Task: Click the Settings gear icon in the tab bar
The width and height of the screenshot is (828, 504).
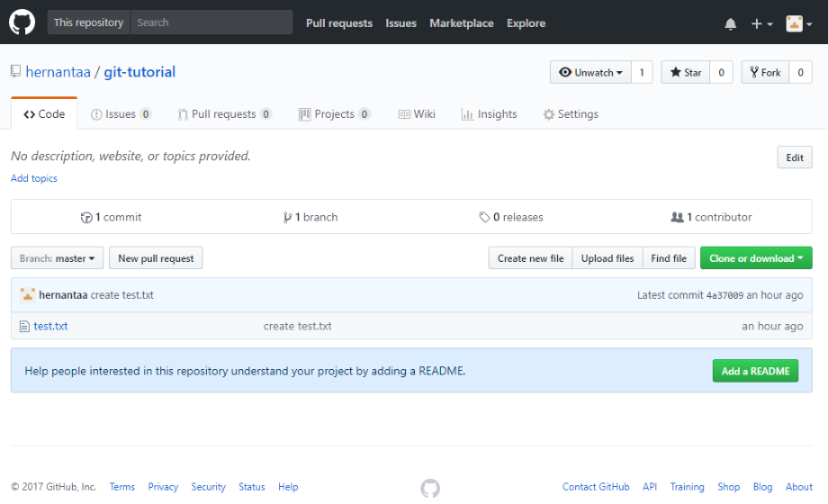Action: 549,114
